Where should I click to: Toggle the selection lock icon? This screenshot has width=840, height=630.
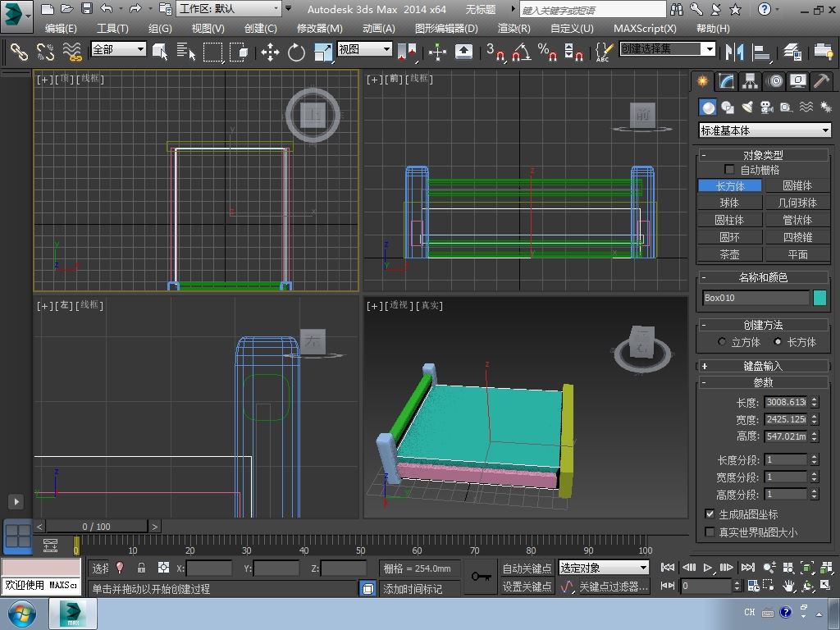click(x=141, y=568)
